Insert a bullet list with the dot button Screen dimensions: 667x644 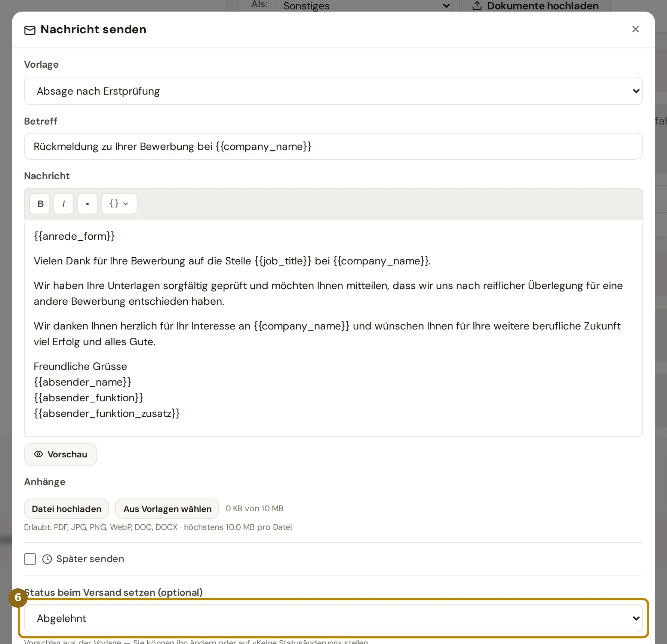coord(87,204)
